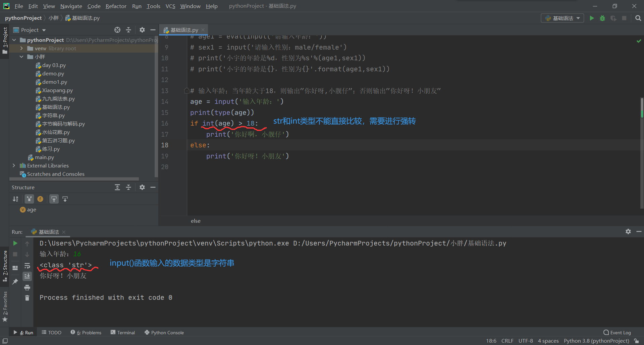
Task: Toggle Autoscroll to Source in Structure
Action: click(x=54, y=199)
